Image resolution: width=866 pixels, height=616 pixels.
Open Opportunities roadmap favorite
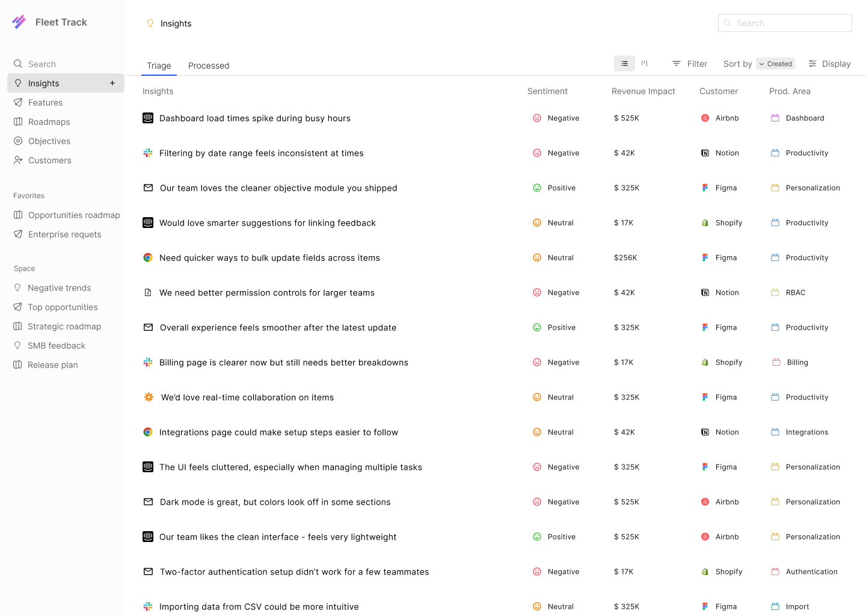tap(73, 215)
